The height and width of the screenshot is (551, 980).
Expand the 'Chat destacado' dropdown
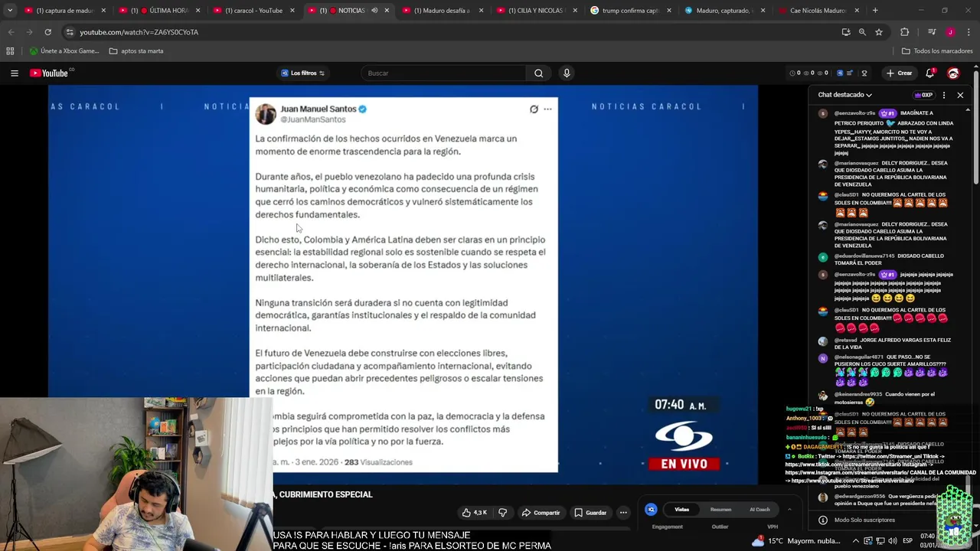click(845, 95)
